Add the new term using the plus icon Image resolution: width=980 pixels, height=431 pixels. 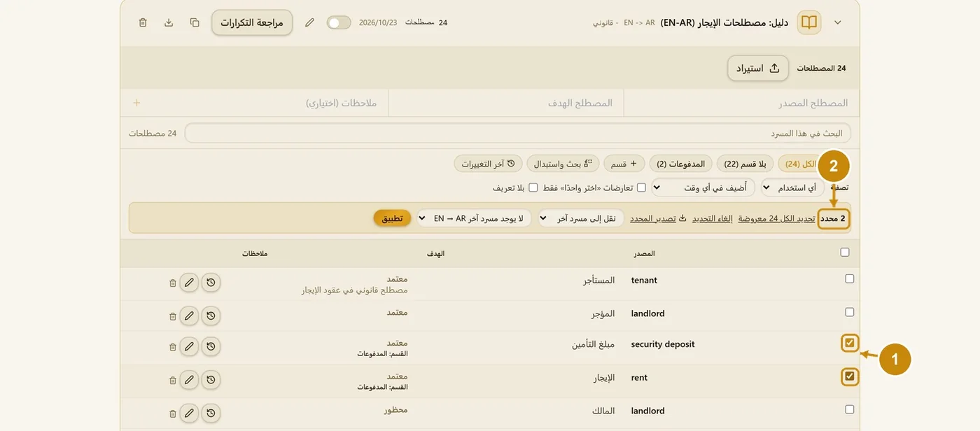pos(136,103)
